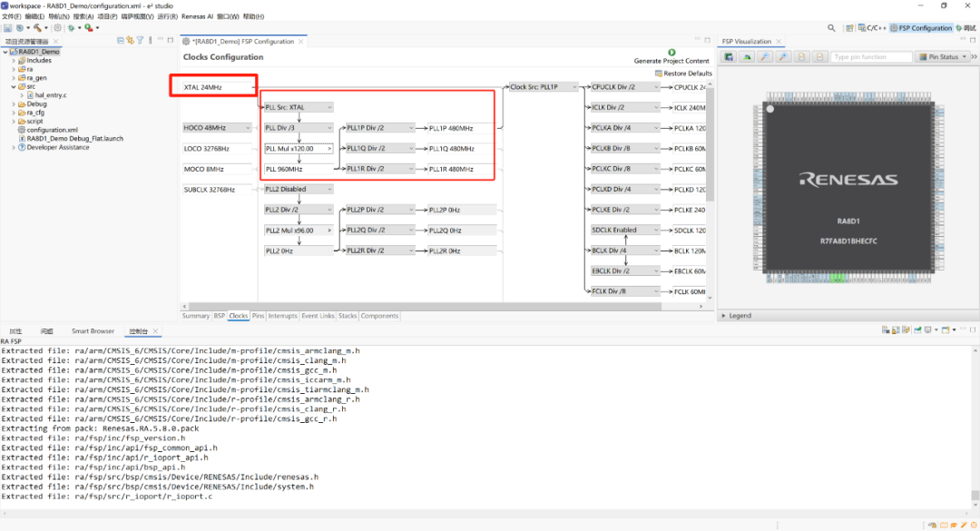
Task: Expand Developer Assistance node
Action: coord(14,148)
